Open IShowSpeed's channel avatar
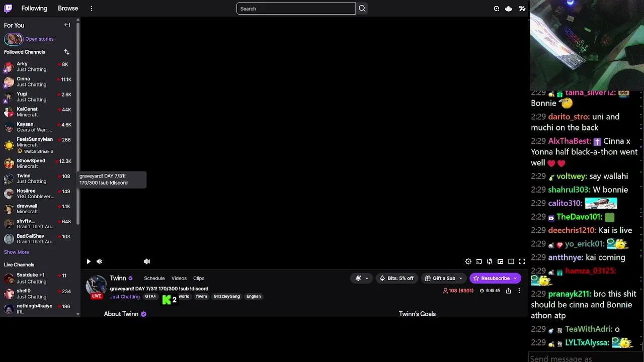The width and height of the screenshot is (644, 362). 9,163
